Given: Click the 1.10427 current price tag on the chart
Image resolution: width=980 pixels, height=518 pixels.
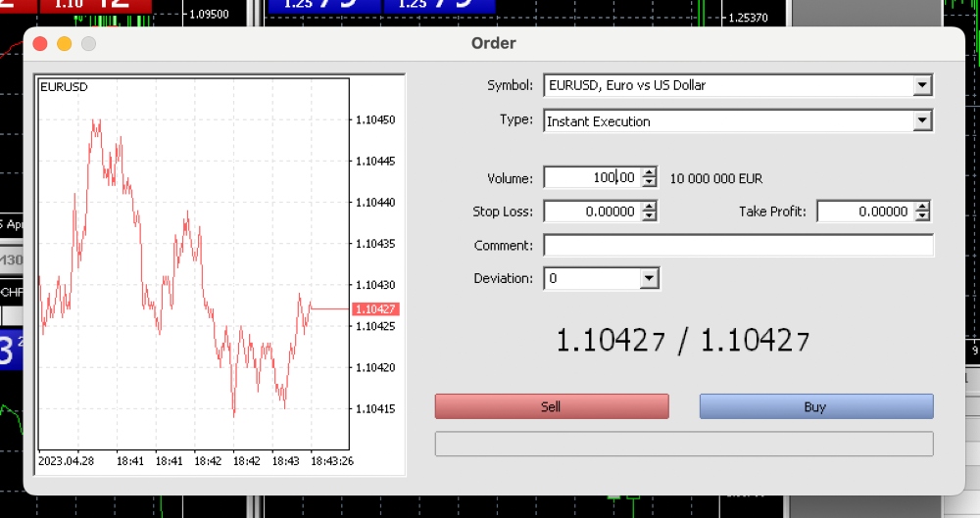Looking at the screenshot, I should tap(375, 309).
